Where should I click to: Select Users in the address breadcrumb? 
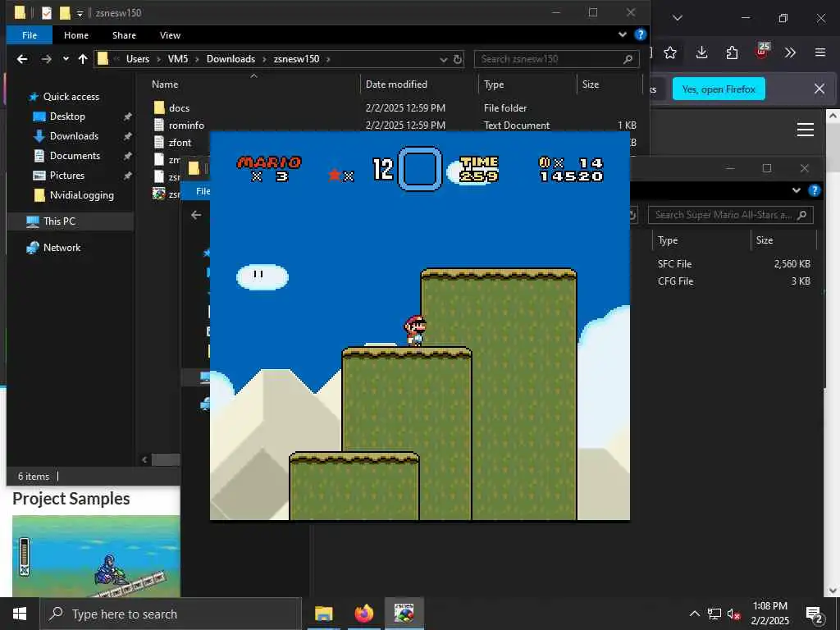(x=138, y=59)
